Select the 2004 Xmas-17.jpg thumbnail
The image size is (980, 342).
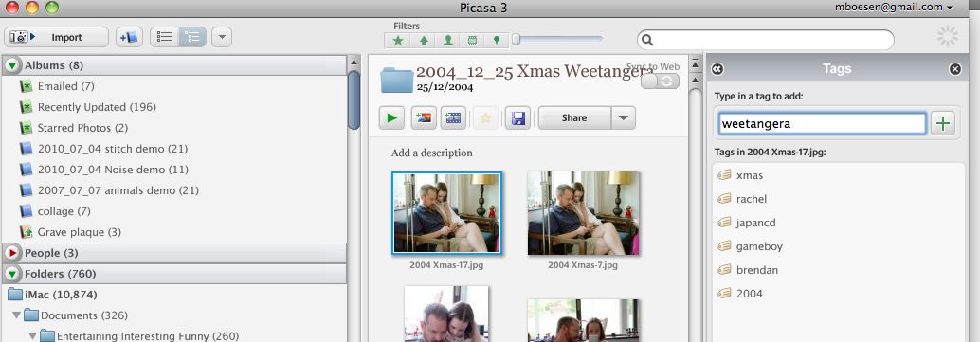446,213
